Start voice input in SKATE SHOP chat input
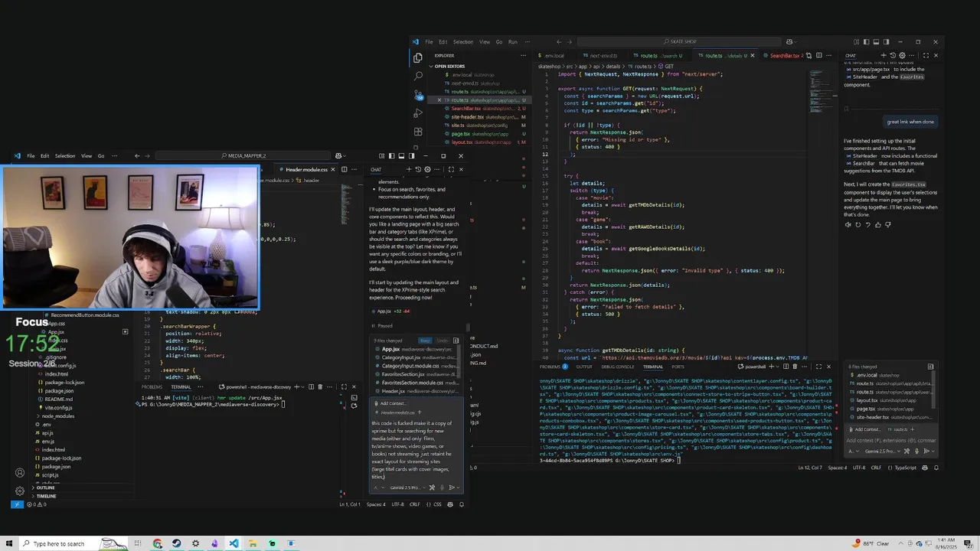Viewport: 980px width, 551px height. click(x=916, y=452)
